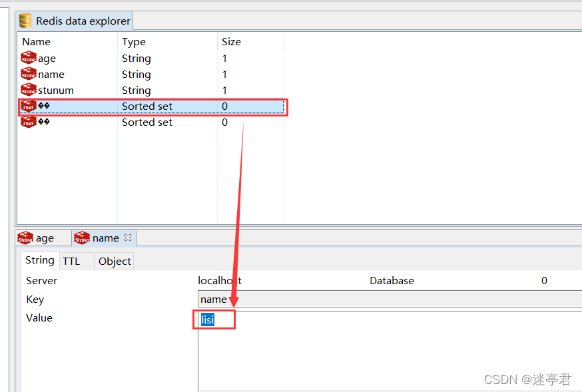Click the ZSet icon in the last row
The width and height of the screenshot is (582, 392).
(x=29, y=122)
